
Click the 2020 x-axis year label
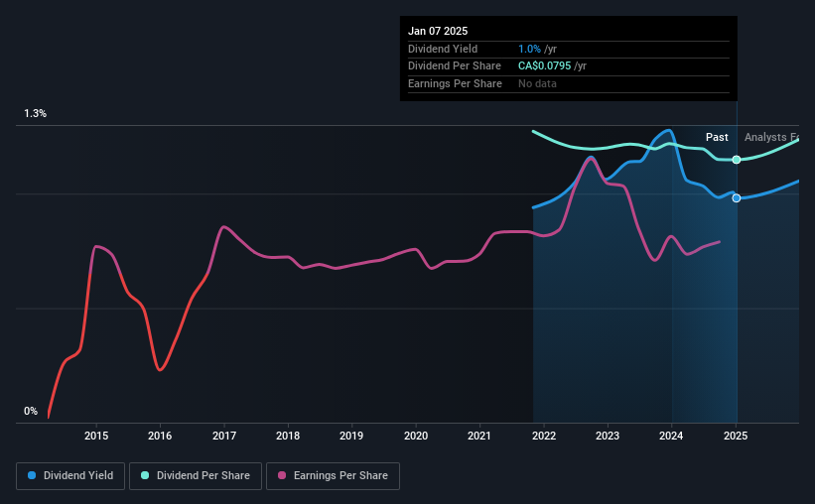click(416, 436)
